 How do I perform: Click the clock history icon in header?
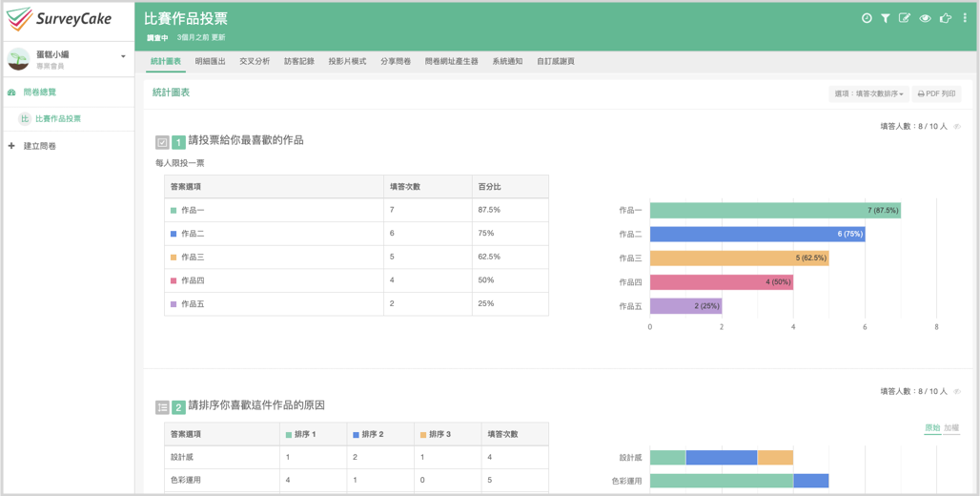867,18
